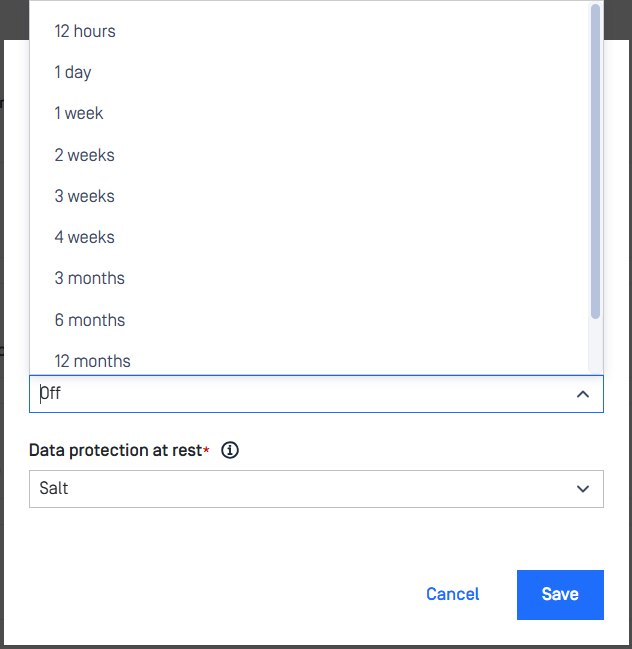Select the 3 months option

(x=309, y=278)
